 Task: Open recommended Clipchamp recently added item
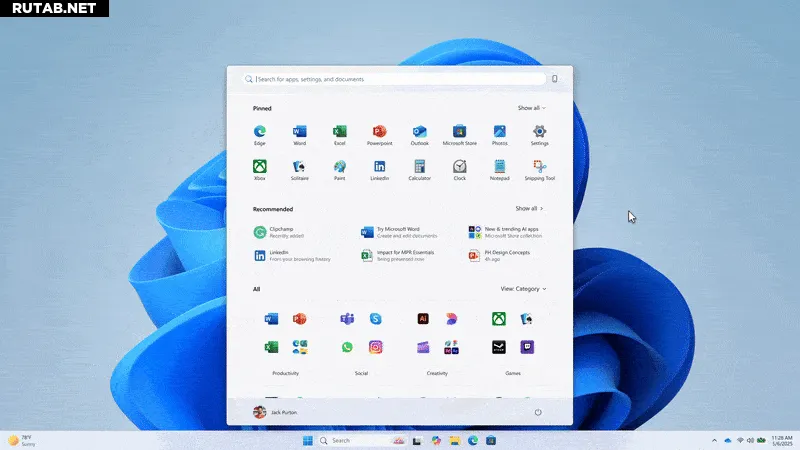tap(285, 232)
